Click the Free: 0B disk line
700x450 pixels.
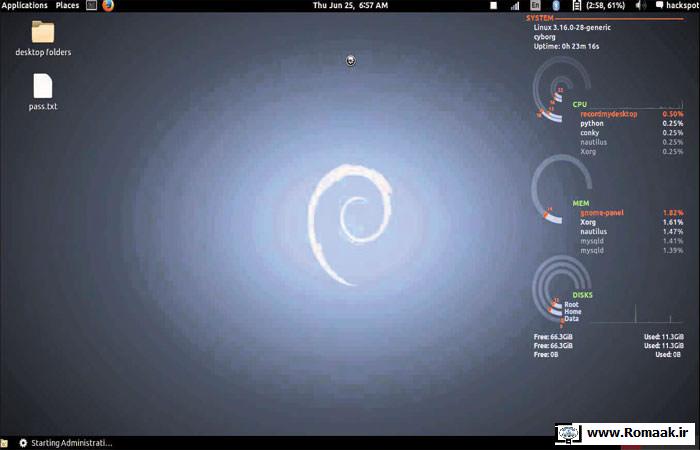pos(546,355)
